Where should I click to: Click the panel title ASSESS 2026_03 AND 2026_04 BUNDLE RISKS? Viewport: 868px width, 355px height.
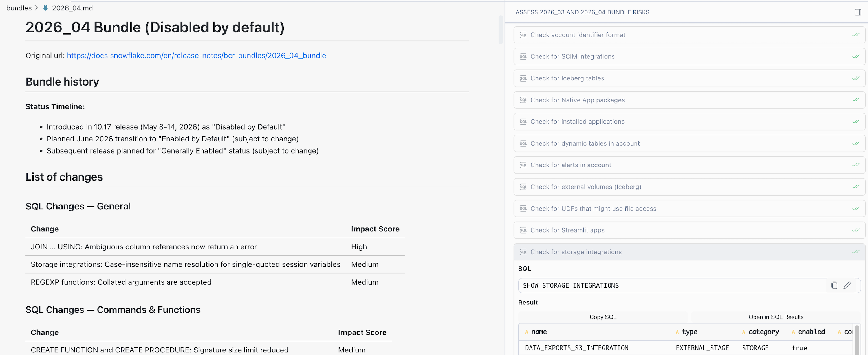(582, 12)
